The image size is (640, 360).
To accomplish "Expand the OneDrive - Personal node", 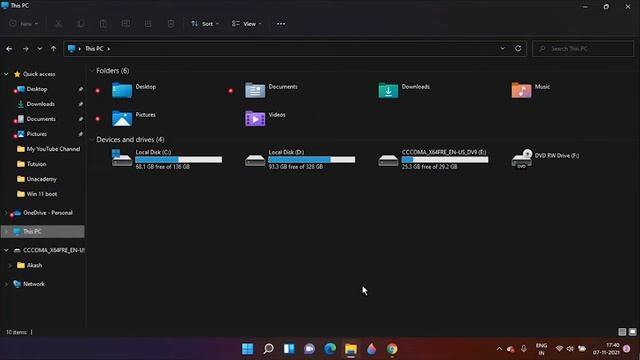I will coord(6,213).
